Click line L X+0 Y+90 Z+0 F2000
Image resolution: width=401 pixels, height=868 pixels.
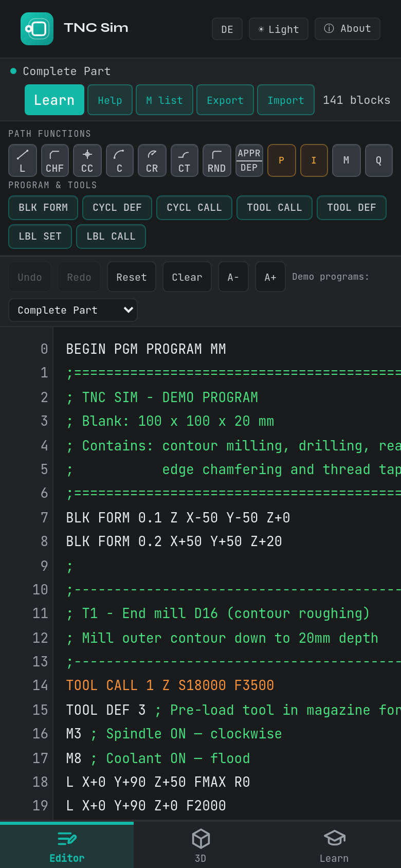[146, 806]
